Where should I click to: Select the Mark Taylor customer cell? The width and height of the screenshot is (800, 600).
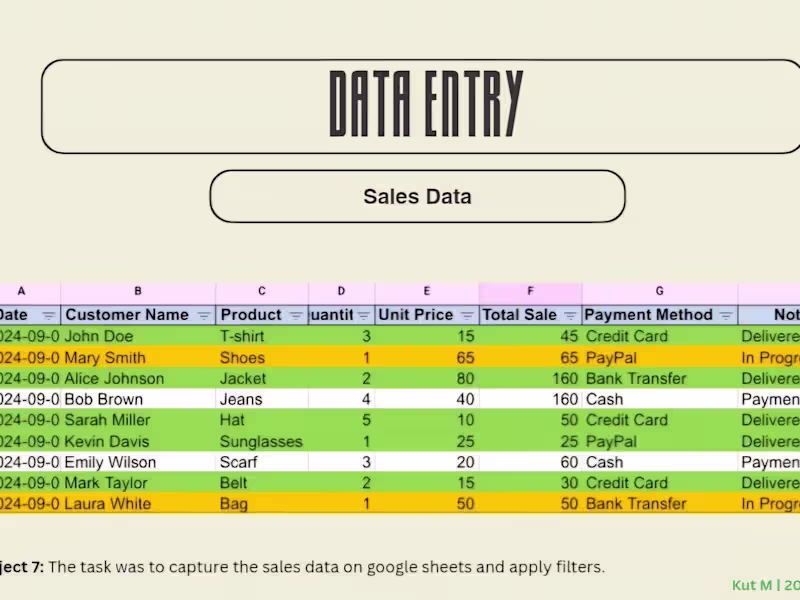click(x=105, y=483)
